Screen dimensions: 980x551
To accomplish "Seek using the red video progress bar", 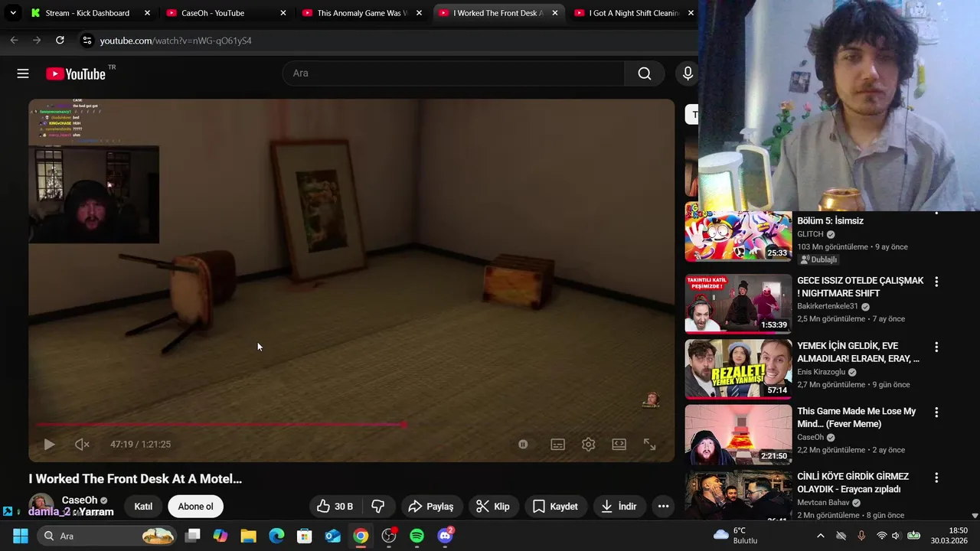I will click(351, 424).
